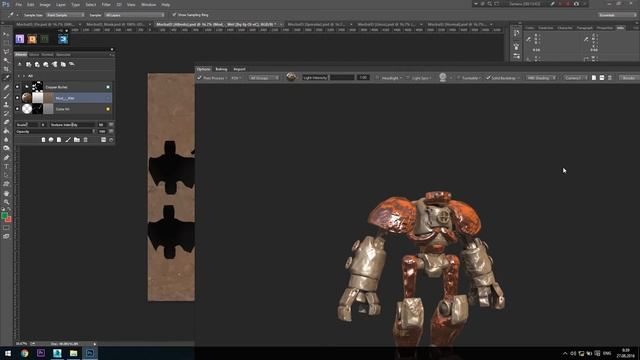Select the Healing Brush tool
Viewport: 640px width, 360px height.
(6, 87)
